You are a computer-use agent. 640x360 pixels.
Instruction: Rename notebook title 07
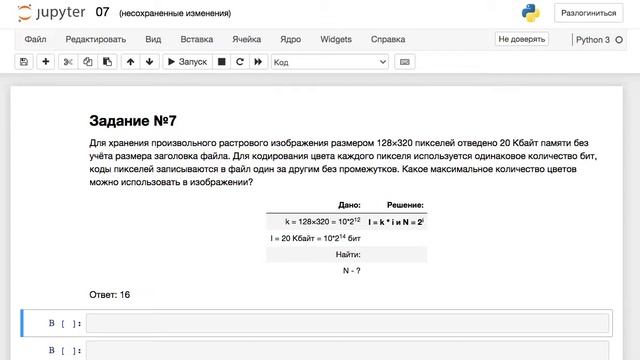[102, 12]
